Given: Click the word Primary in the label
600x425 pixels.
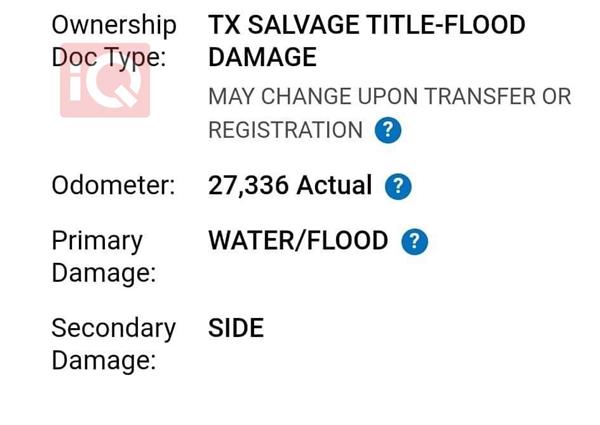Looking at the screenshot, I should point(97,241).
